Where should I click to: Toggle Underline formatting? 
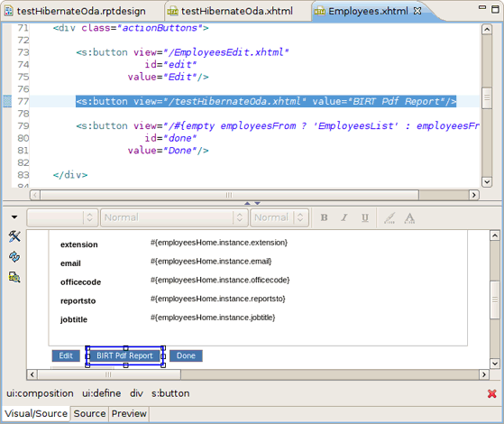pyautogui.click(x=365, y=217)
